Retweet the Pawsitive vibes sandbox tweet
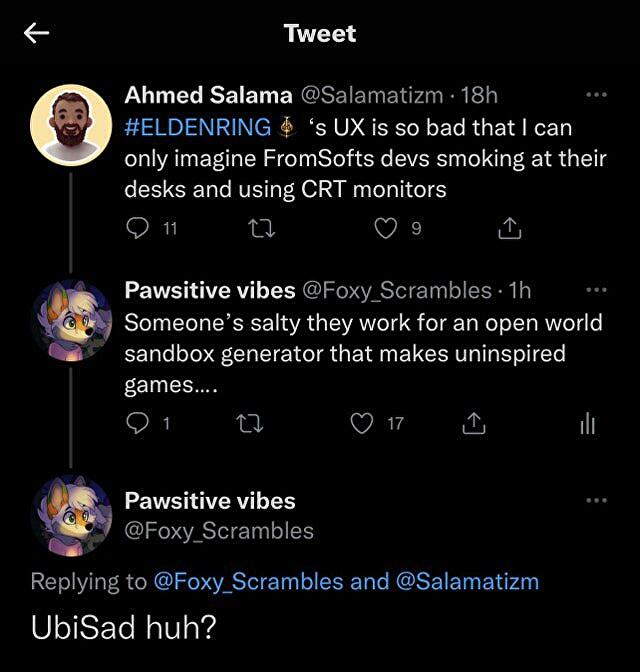The height and width of the screenshot is (672, 640). pos(249,424)
